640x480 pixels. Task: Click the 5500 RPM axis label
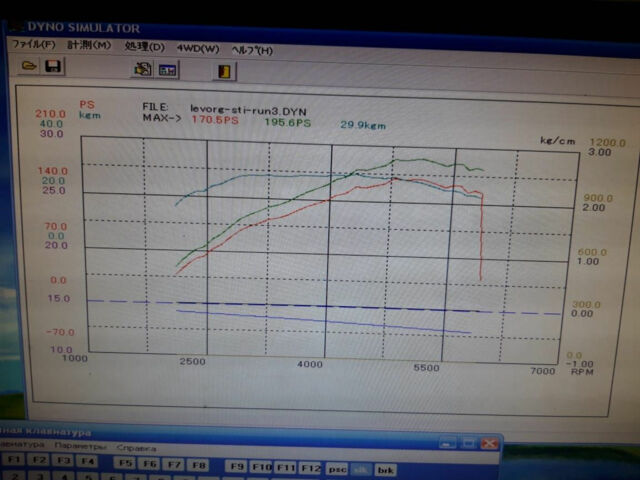pos(426,368)
